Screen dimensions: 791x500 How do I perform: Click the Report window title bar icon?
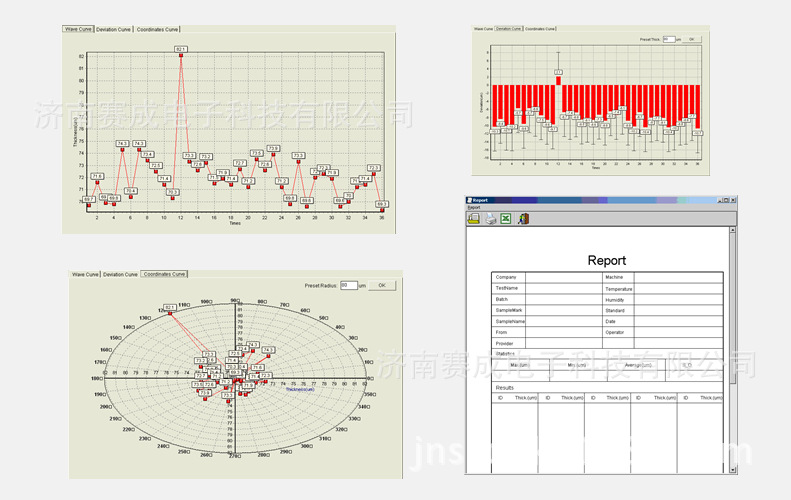click(469, 200)
